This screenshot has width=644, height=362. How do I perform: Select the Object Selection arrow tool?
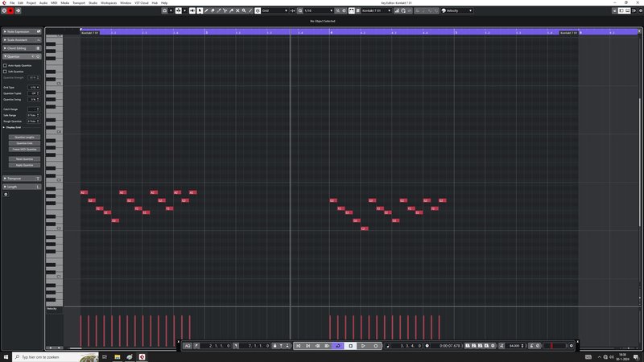pos(200,10)
